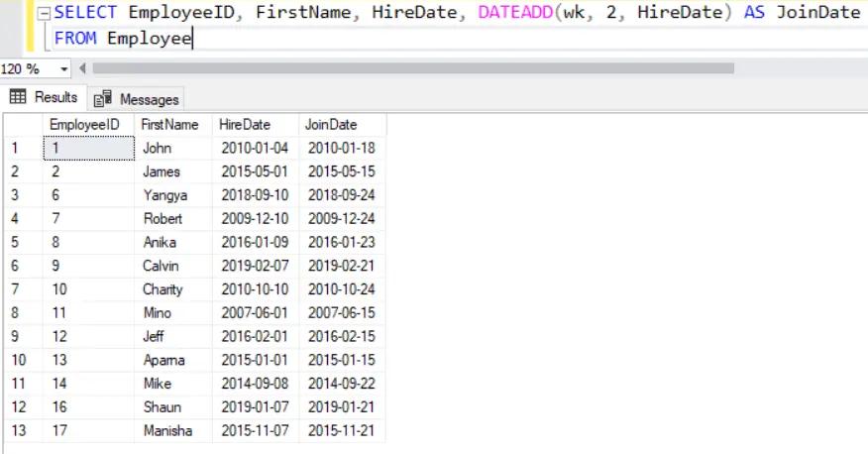Click the horizontal scrollbar left arrow
The width and height of the screenshot is (868, 454).
pyautogui.click(x=82, y=69)
